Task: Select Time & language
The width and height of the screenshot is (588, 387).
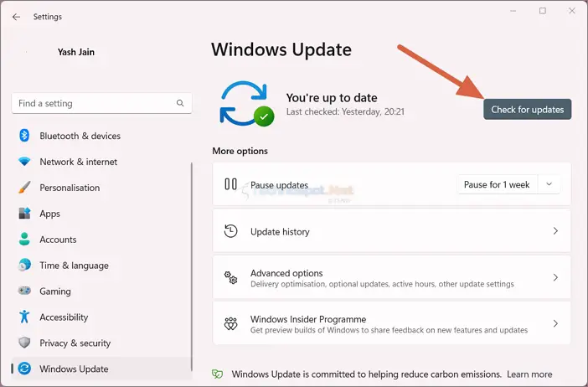Action: (x=101, y=266)
